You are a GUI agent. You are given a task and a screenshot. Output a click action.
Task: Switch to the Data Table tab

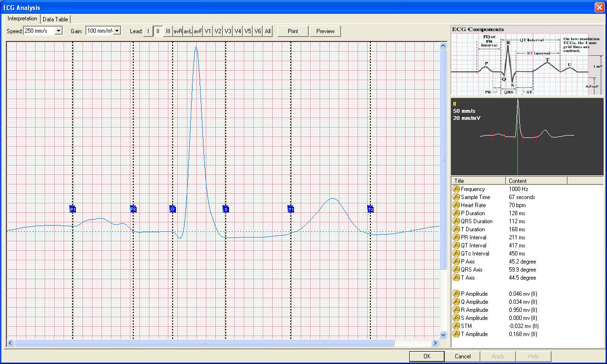55,19
